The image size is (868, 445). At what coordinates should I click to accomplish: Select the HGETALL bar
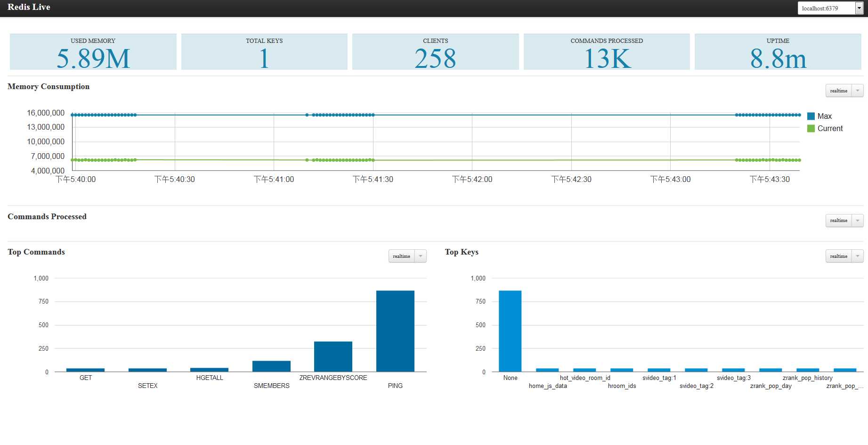tap(209, 370)
